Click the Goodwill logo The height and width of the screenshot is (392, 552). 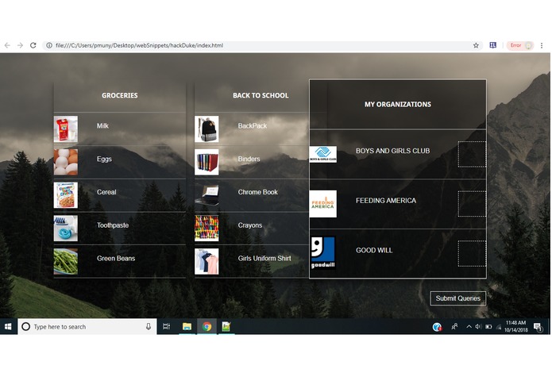pyautogui.click(x=323, y=253)
